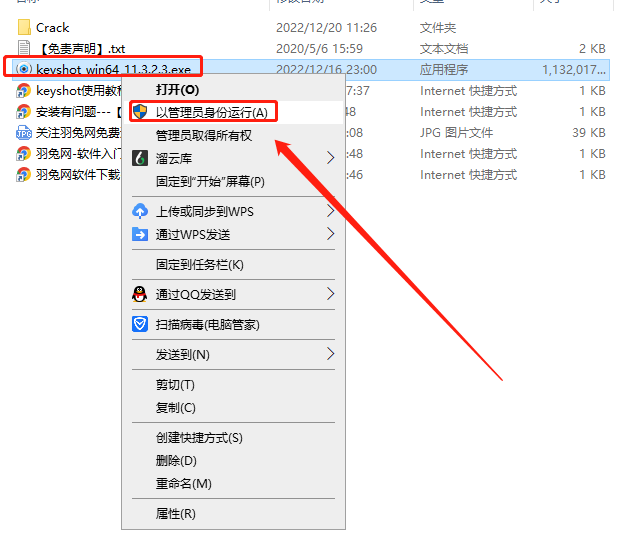Click date 2022/12/20 11:26
The height and width of the screenshot is (560, 633).
click(x=326, y=28)
